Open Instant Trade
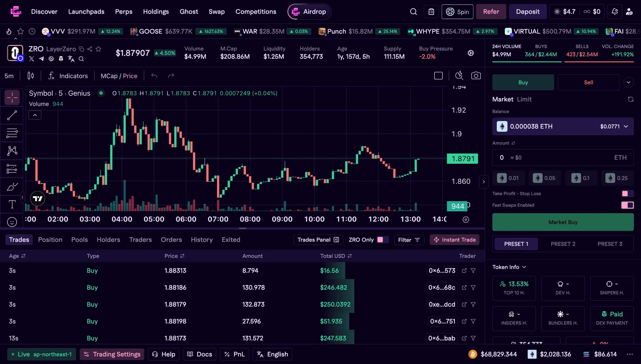 pyautogui.click(x=454, y=240)
